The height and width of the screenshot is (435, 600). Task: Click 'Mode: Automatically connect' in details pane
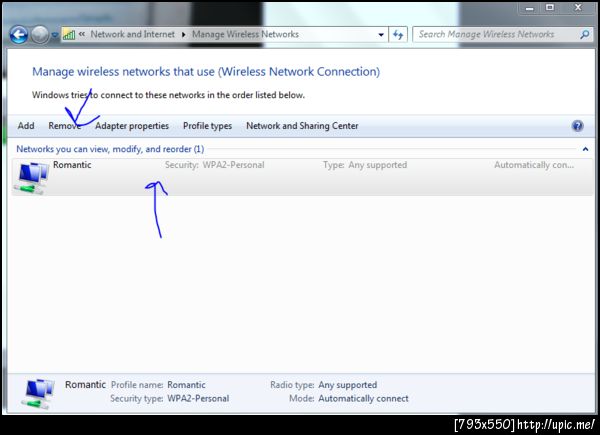click(349, 399)
